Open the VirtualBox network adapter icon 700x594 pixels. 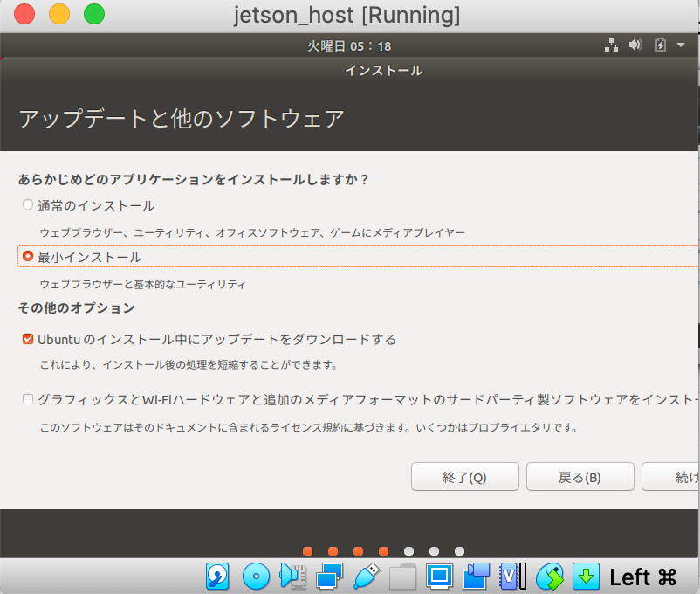(329, 576)
